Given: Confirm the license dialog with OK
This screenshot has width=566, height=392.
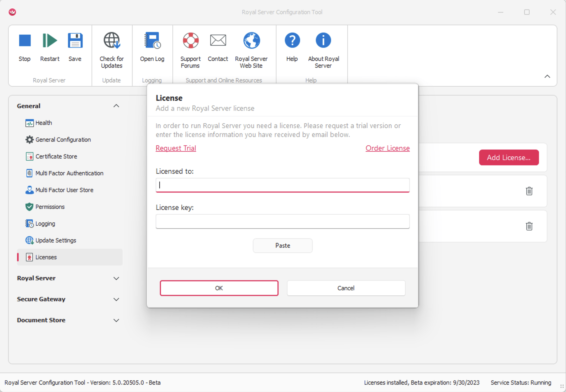Looking at the screenshot, I should click(x=219, y=288).
